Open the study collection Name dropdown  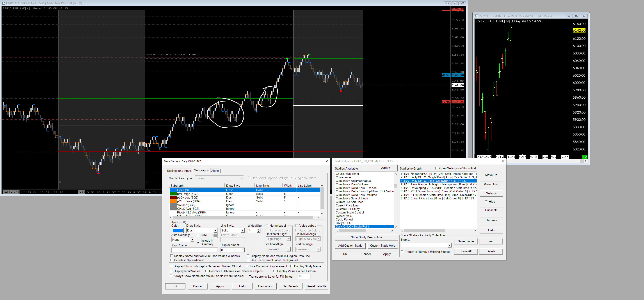point(449,245)
